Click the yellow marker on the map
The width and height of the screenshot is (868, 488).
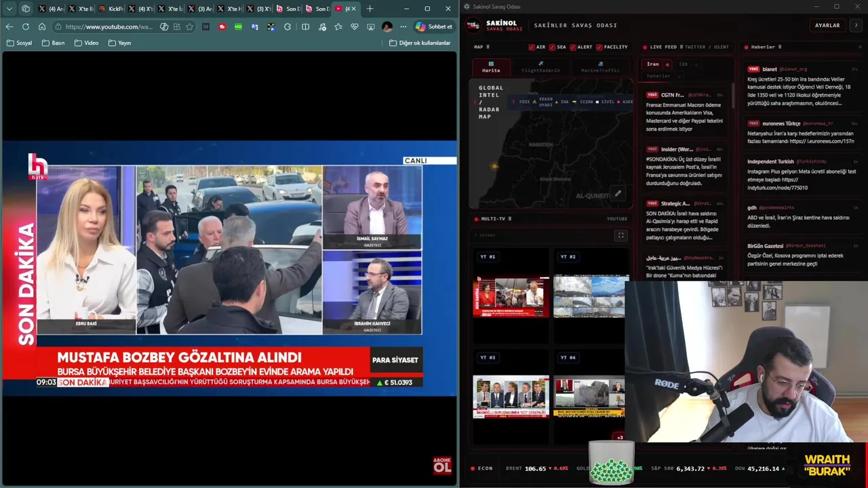495,165
